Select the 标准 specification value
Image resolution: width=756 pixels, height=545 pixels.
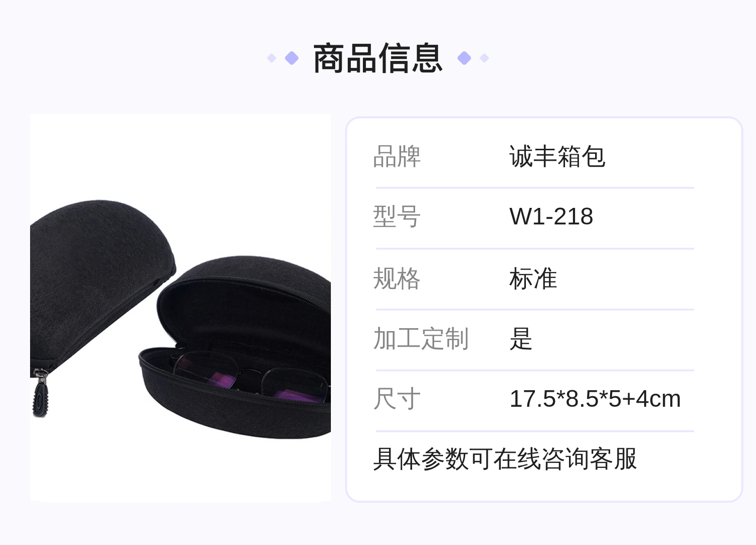pos(533,279)
